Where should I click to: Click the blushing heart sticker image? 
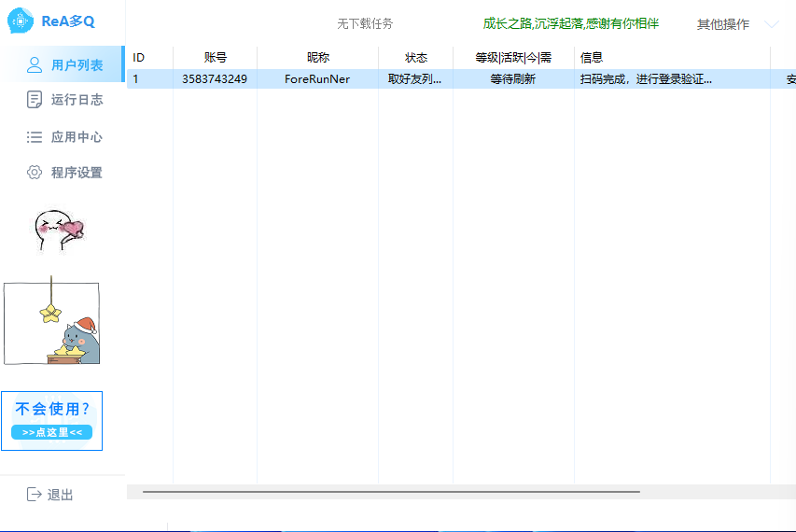pos(58,228)
